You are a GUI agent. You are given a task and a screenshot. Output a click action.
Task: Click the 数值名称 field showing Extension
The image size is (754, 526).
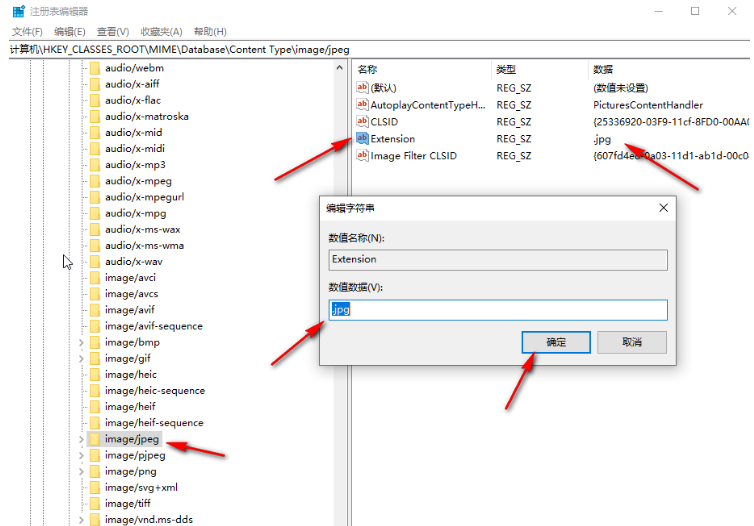tap(498, 260)
